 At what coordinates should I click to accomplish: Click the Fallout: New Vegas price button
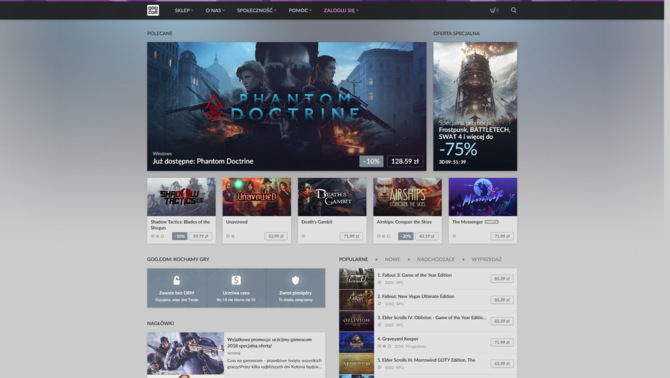coord(502,300)
